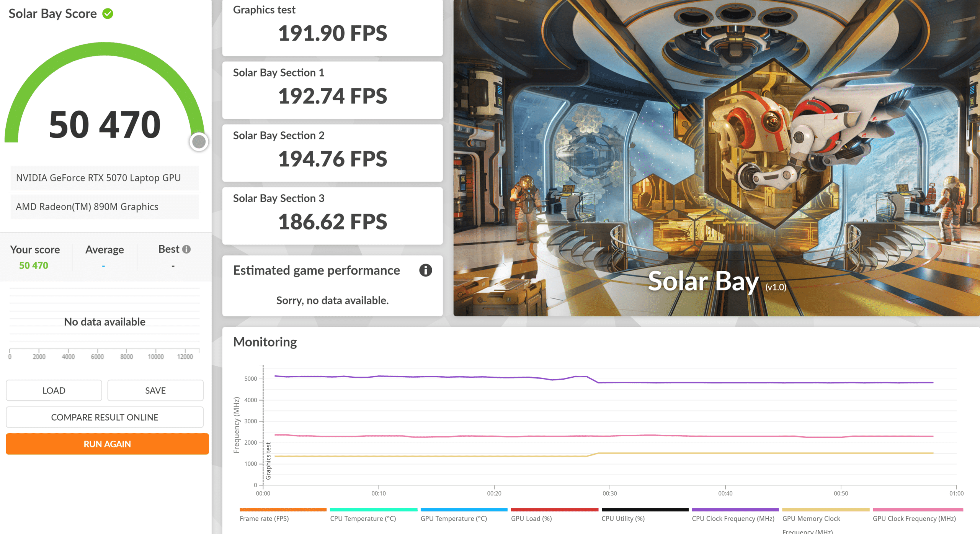The width and height of the screenshot is (980, 534).
Task: Click the Solar Bay (v1.0) title text
Action: pos(717,282)
